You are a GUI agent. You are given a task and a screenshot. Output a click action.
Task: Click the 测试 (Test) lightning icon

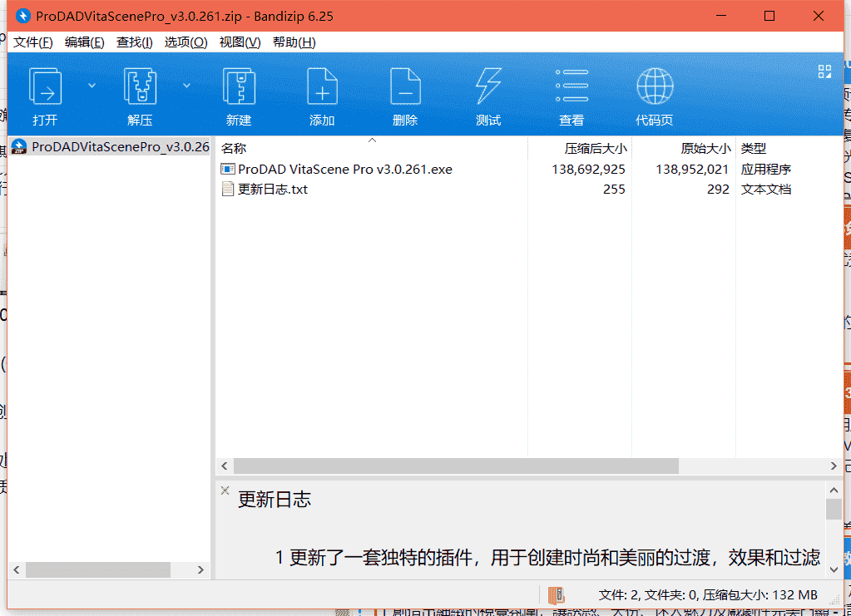click(x=488, y=86)
